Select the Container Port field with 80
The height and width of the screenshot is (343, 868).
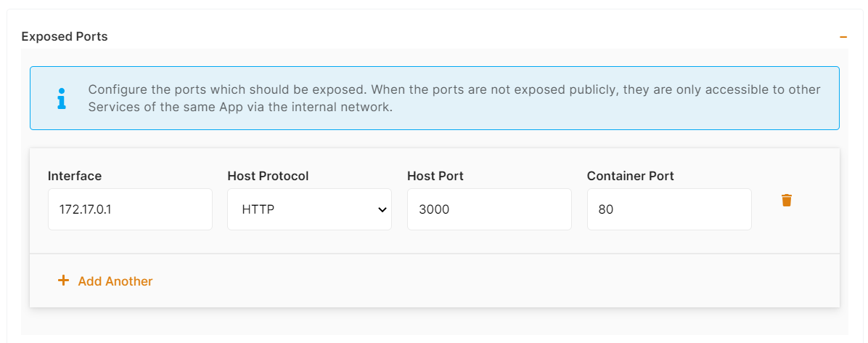(669, 209)
